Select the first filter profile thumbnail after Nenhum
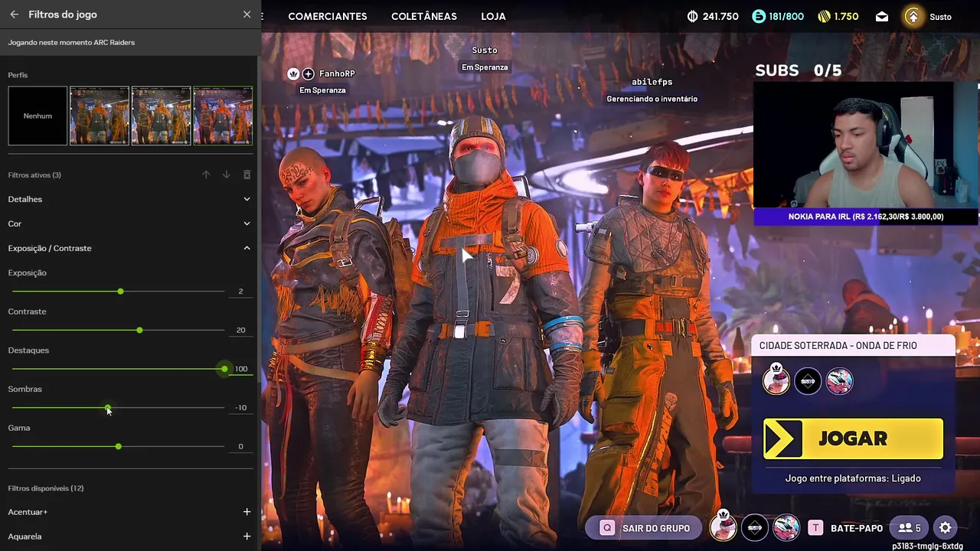The image size is (980, 551). coord(100,116)
